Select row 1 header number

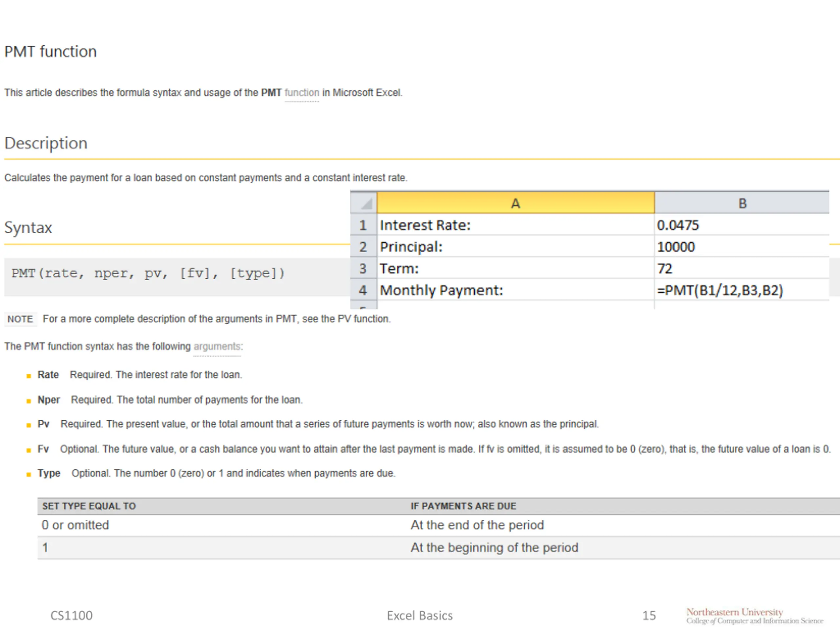(x=363, y=225)
